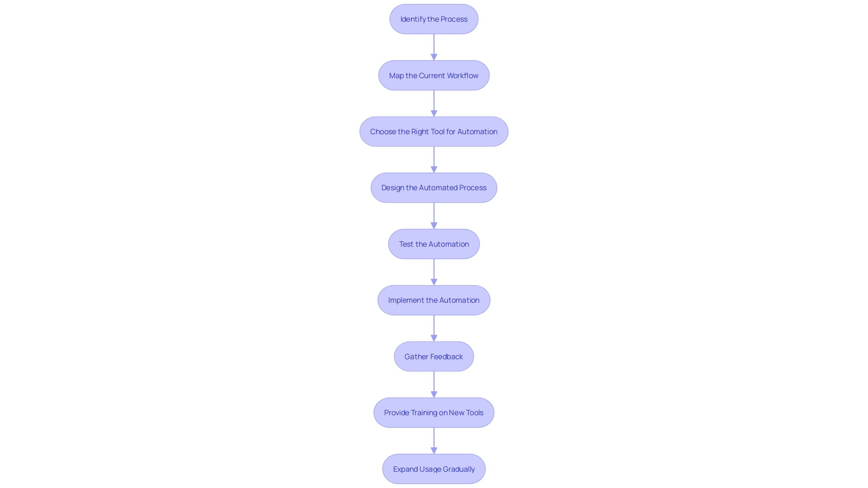Select the Implement the Automation node
The width and height of the screenshot is (868, 488).
(434, 300)
